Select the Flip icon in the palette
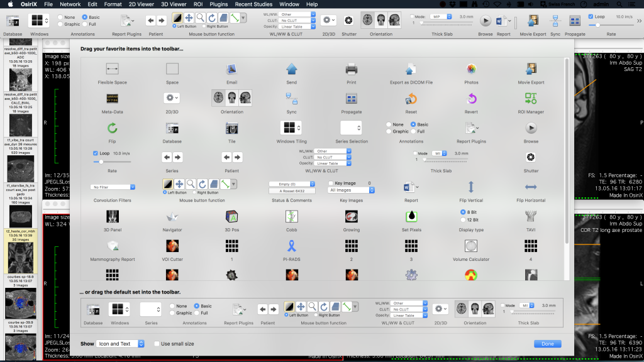 pyautogui.click(x=113, y=128)
